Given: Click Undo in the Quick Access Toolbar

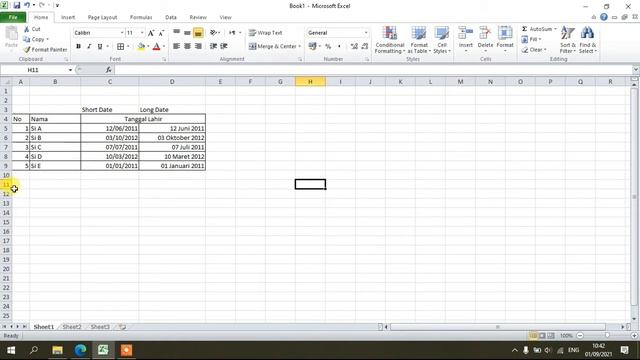Looking at the screenshot, I should 27,5.
